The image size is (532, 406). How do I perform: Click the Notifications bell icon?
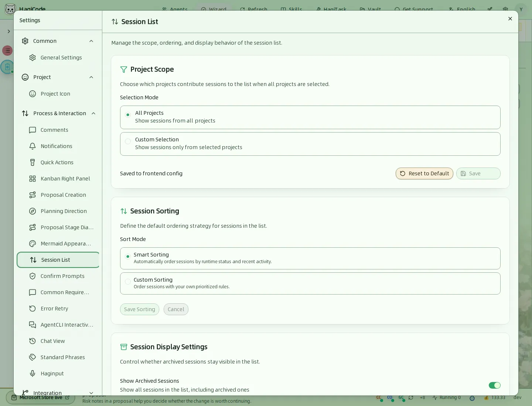pyautogui.click(x=33, y=146)
